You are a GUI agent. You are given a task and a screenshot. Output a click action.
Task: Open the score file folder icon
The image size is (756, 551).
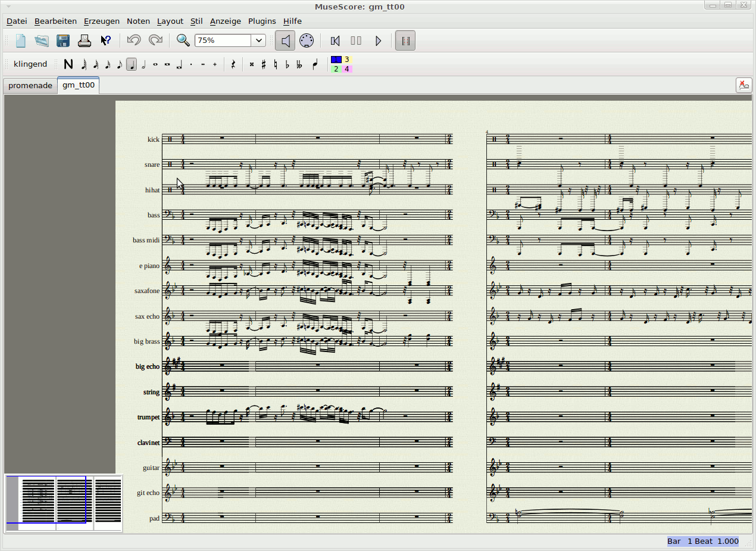42,41
